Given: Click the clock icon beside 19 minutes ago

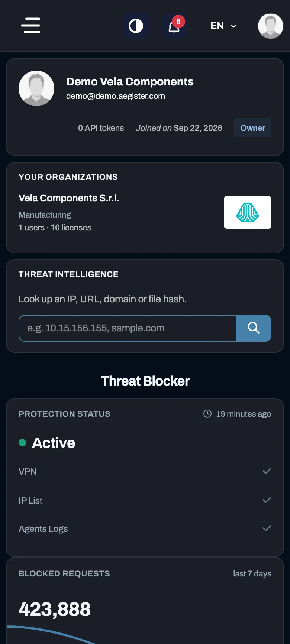Looking at the screenshot, I should (207, 414).
